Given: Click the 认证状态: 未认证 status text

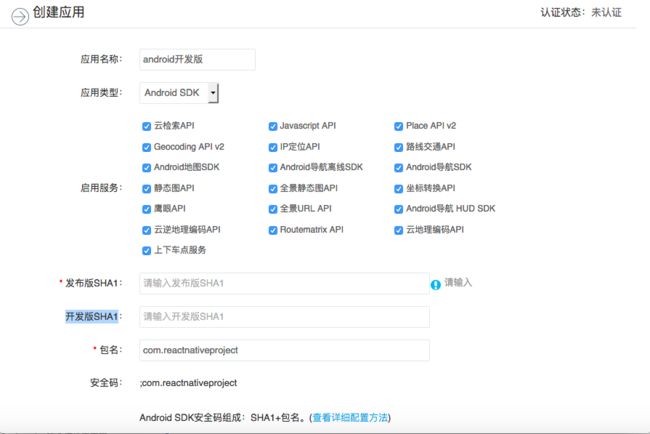Looking at the screenshot, I should point(581,12).
